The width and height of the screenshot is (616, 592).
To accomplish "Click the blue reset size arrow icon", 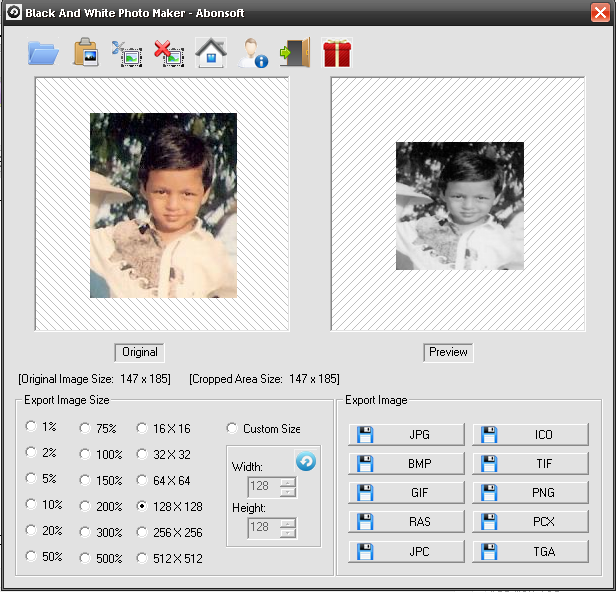I will tap(305, 461).
